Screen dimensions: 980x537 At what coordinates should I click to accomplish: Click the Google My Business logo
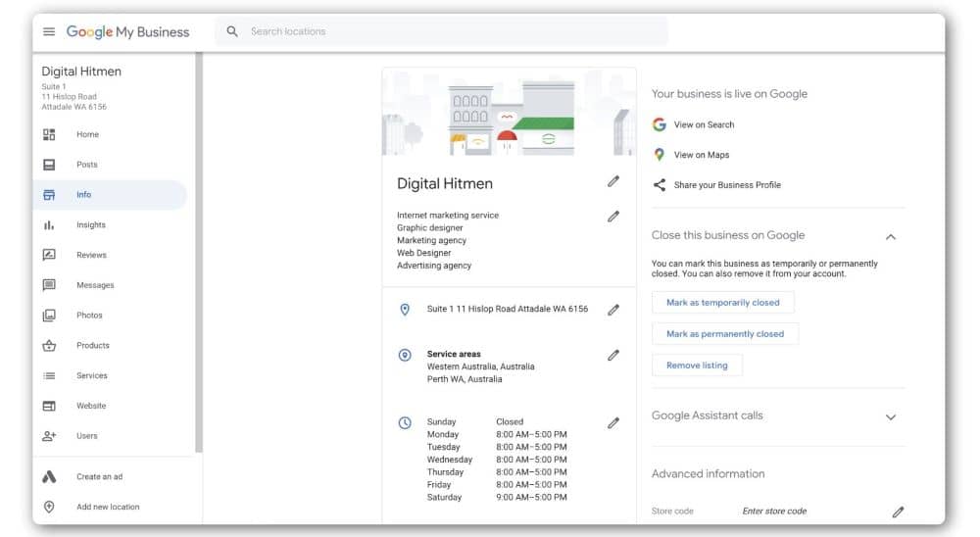127,31
